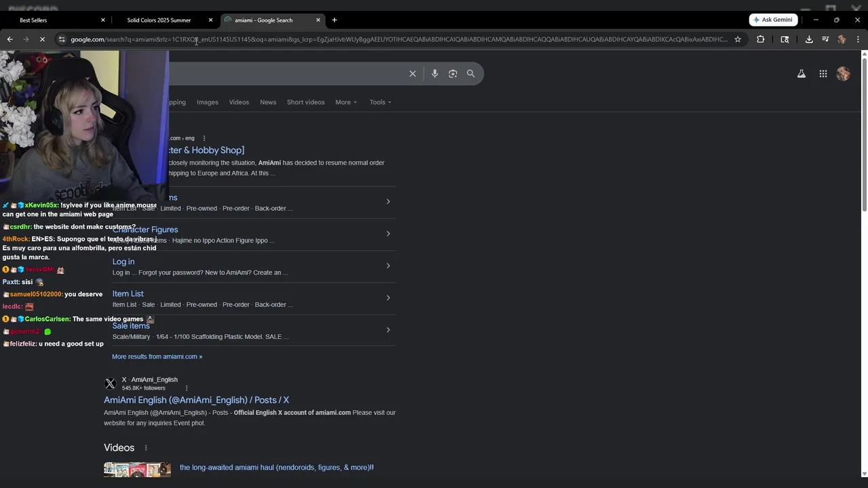868x488 pixels.
Task: Click the Videos section heading
Action: coord(119,448)
